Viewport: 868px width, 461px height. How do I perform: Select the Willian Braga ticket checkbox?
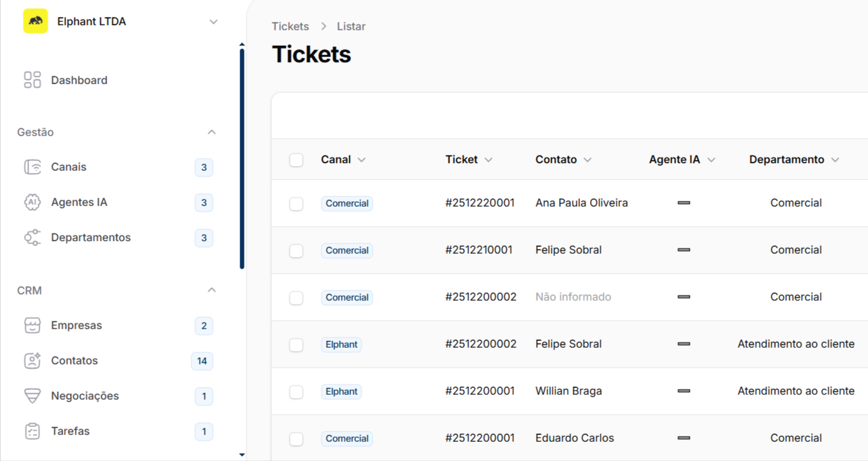click(x=297, y=392)
